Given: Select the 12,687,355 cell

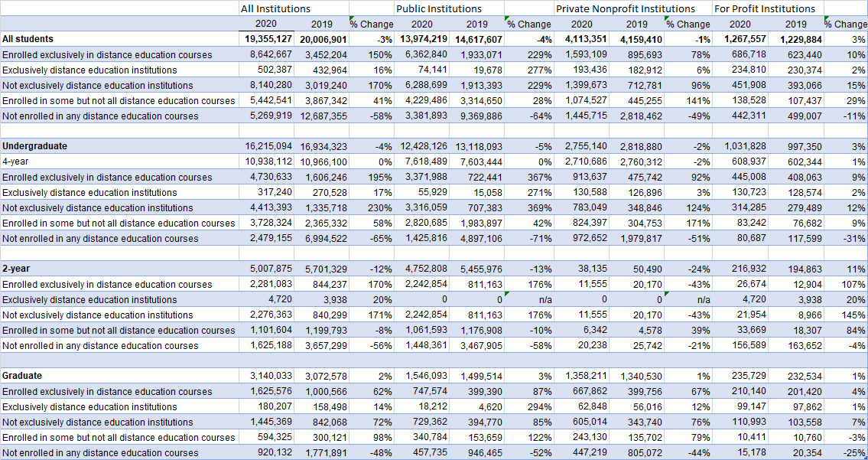Looking at the screenshot, I should pos(321,116).
